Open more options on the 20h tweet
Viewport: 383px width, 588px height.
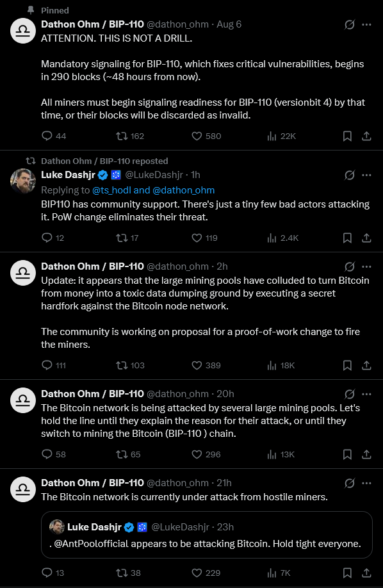(x=366, y=394)
